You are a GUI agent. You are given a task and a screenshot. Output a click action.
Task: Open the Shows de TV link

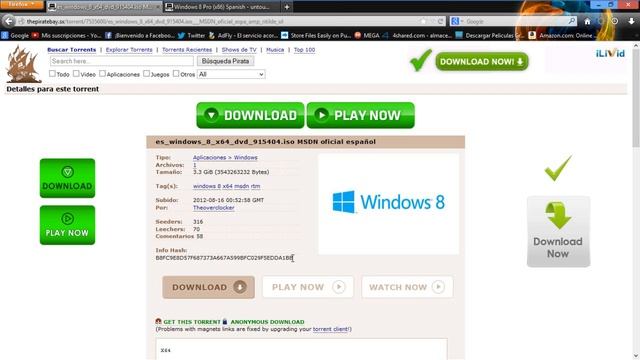(x=239, y=50)
